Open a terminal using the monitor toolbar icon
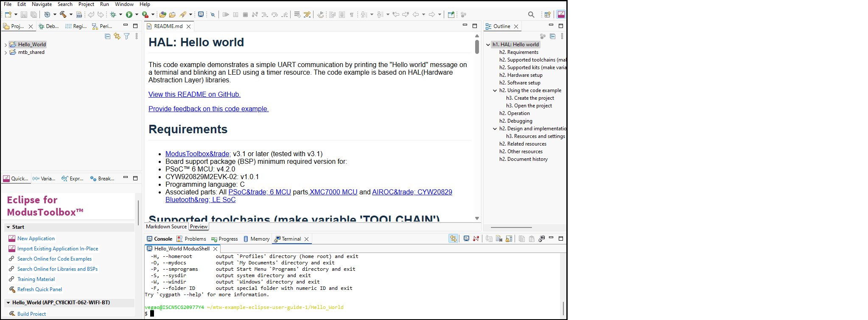 coord(201,15)
